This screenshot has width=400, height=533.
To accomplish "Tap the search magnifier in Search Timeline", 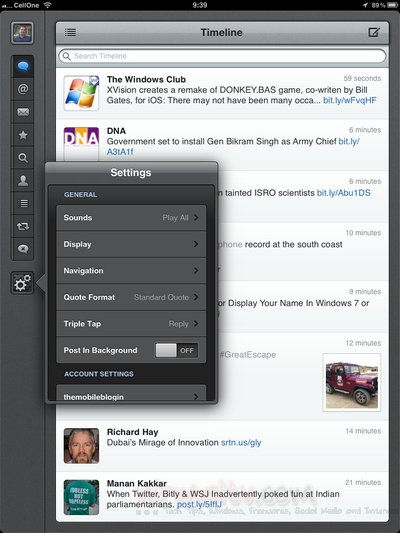I will [x=67, y=56].
